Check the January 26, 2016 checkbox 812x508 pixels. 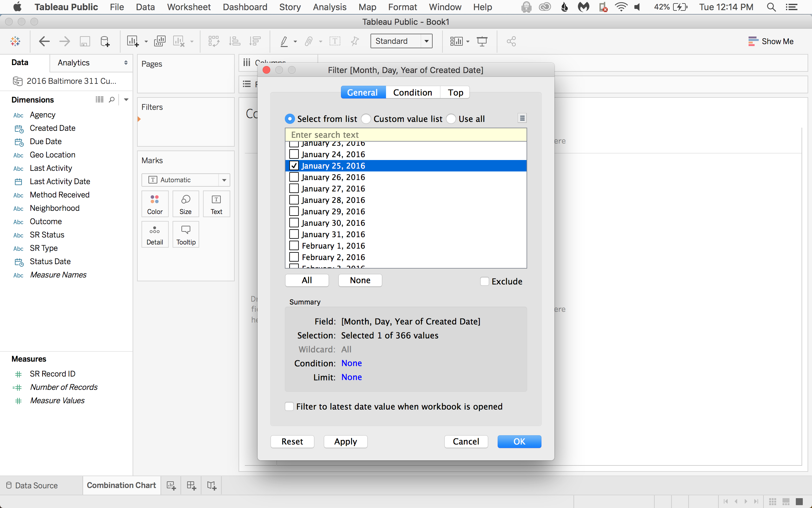point(294,177)
